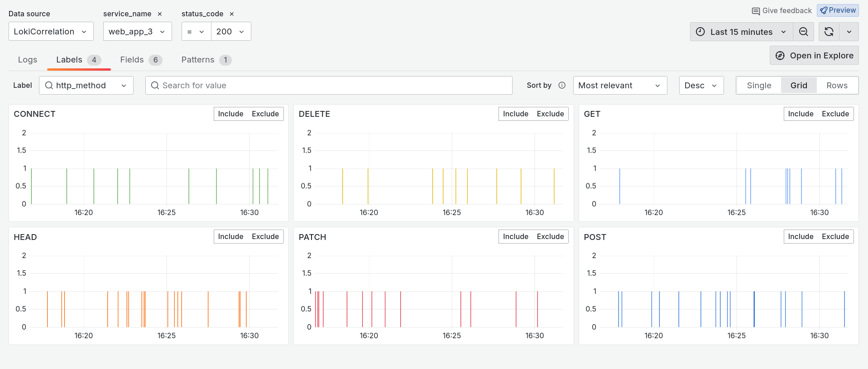This screenshot has height=369, width=868.
Task: Exclude the POST value
Action: click(835, 236)
